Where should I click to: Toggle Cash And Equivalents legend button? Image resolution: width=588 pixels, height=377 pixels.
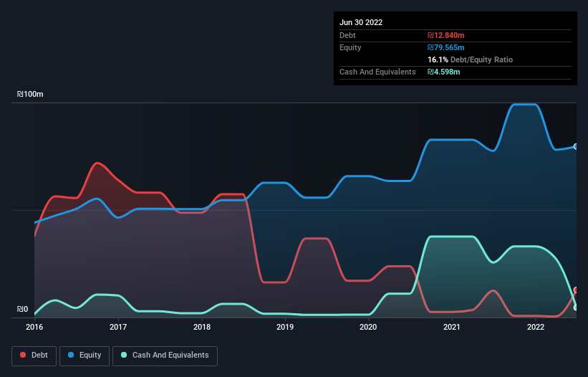[x=165, y=355]
